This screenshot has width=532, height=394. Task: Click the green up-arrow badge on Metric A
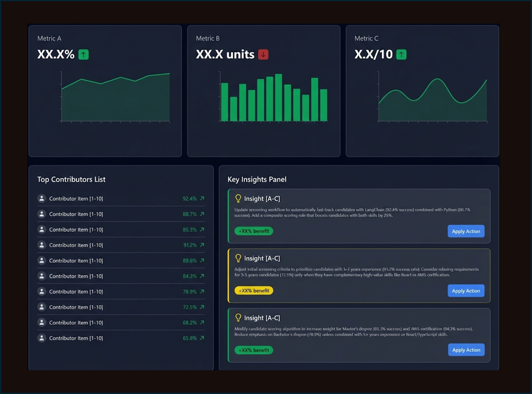(x=83, y=55)
